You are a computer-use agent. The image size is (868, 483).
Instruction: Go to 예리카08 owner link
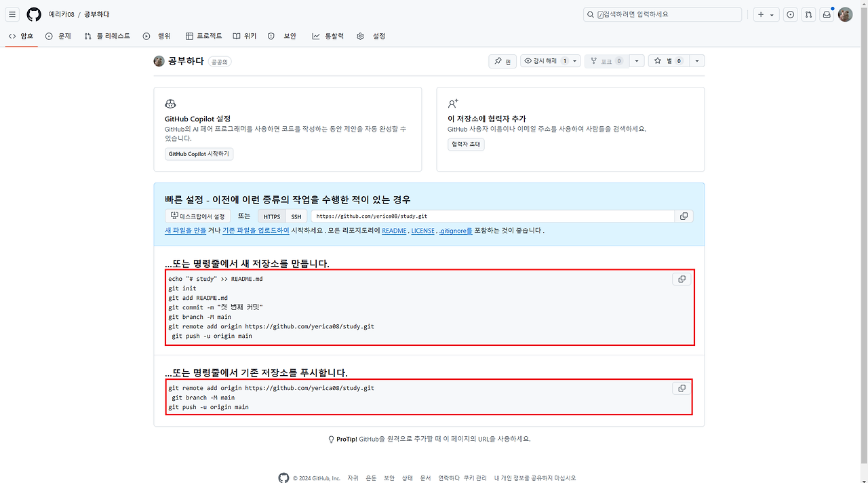pos(61,14)
